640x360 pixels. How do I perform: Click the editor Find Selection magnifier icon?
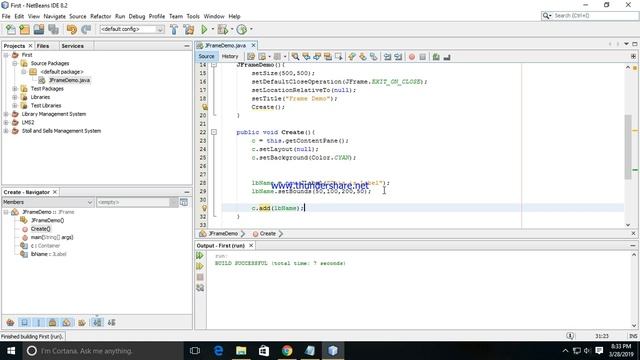pos(295,57)
